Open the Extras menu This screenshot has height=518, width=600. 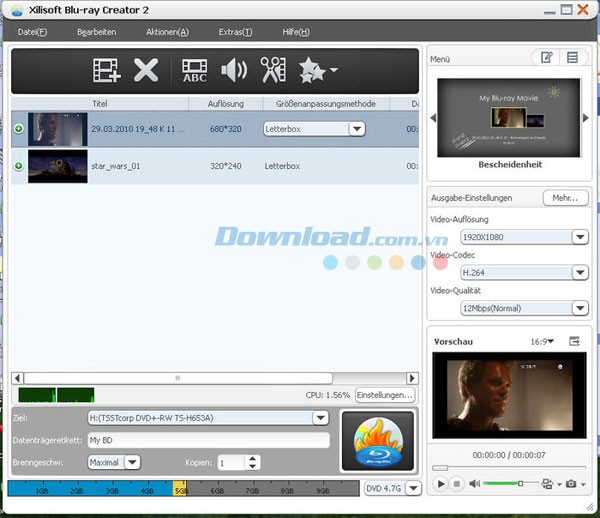point(235,32)
